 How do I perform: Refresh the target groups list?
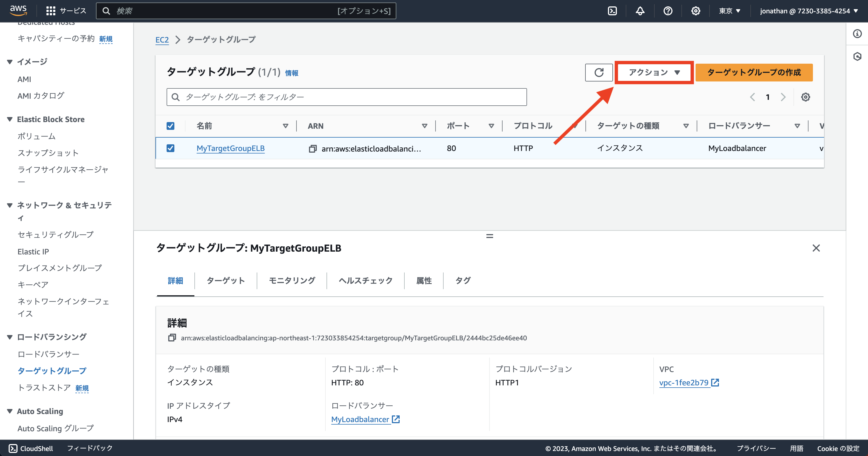[599, 72]
